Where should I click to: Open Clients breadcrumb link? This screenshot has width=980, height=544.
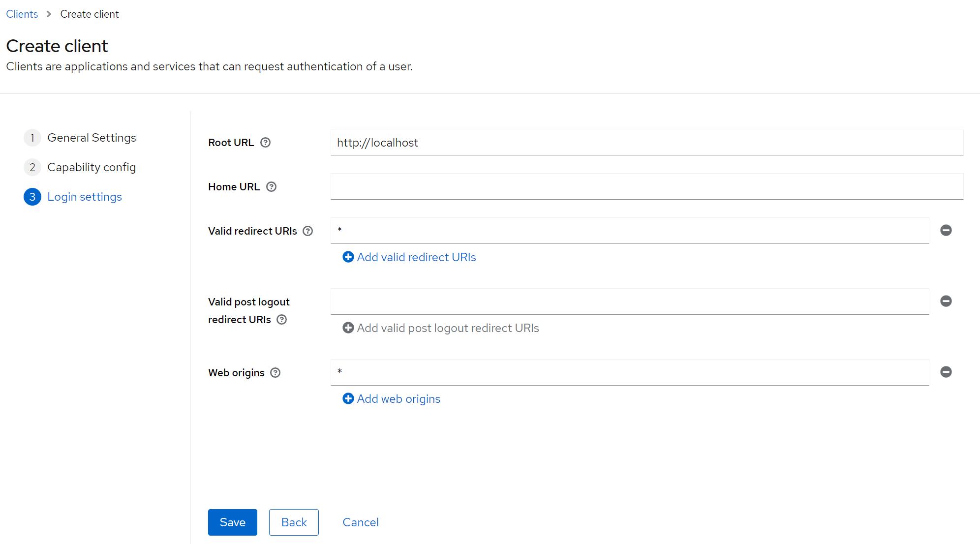click(22, 14)
